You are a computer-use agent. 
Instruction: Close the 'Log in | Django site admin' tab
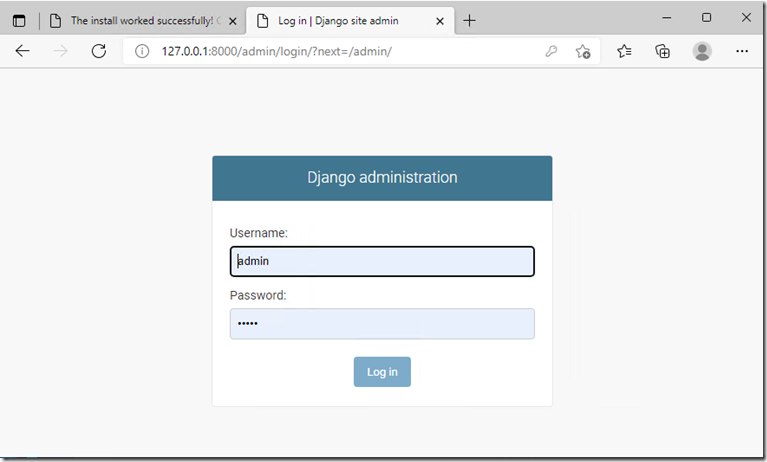click(440, 21)
